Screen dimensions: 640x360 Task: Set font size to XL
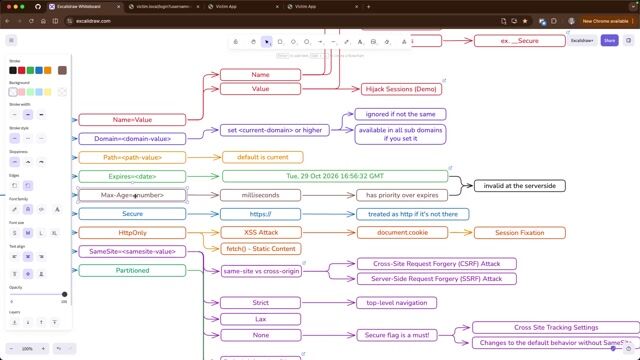coord(54,233)
